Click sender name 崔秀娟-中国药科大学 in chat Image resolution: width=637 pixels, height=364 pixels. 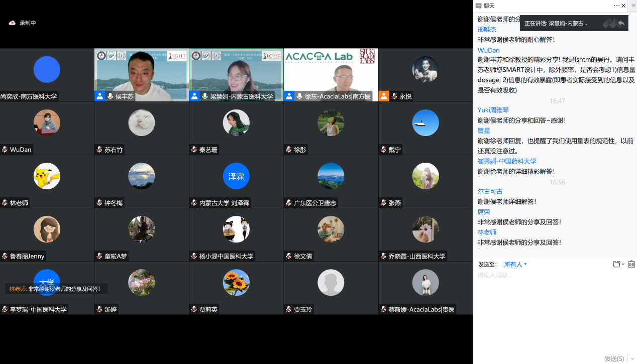pyautogui.click(x=507, y=161)
